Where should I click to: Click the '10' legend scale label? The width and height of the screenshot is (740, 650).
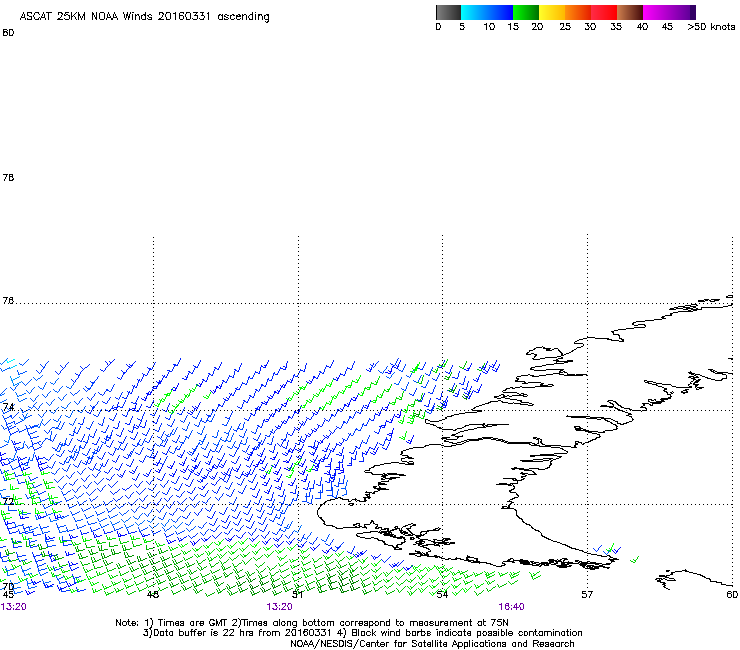[x=489, y=27]
